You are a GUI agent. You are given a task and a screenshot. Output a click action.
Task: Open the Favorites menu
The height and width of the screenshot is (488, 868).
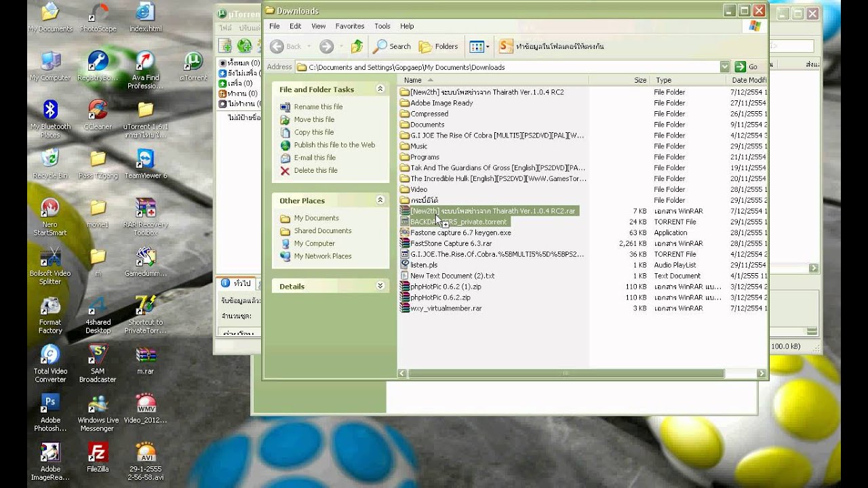point(349,26)
